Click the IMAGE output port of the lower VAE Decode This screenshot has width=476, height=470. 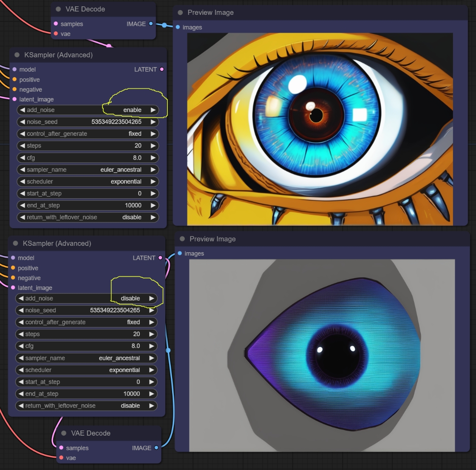coord(156,447)
